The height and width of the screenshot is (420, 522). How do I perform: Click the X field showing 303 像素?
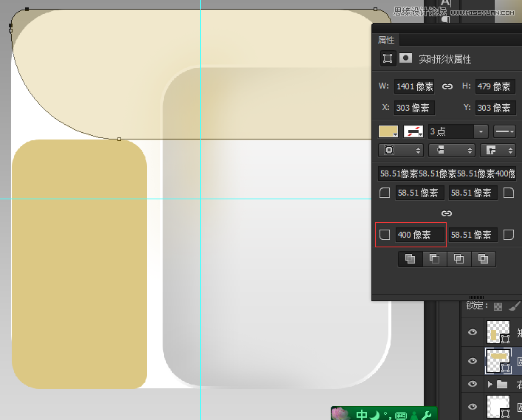[414, 108]
